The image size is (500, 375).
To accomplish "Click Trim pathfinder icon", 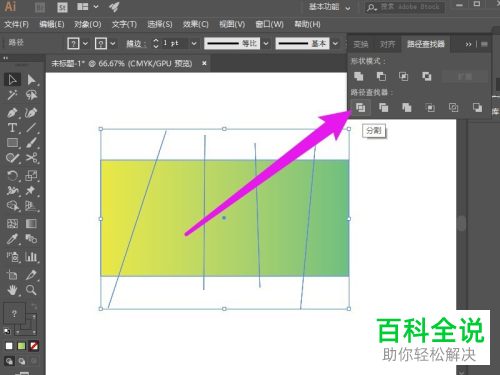I will 384,108.
